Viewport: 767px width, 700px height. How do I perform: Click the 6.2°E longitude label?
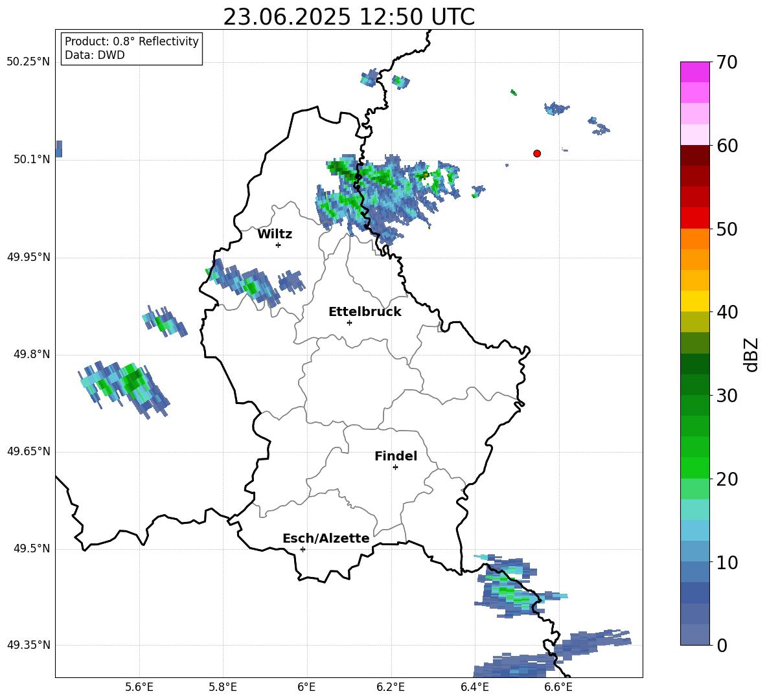click(391, 687)
